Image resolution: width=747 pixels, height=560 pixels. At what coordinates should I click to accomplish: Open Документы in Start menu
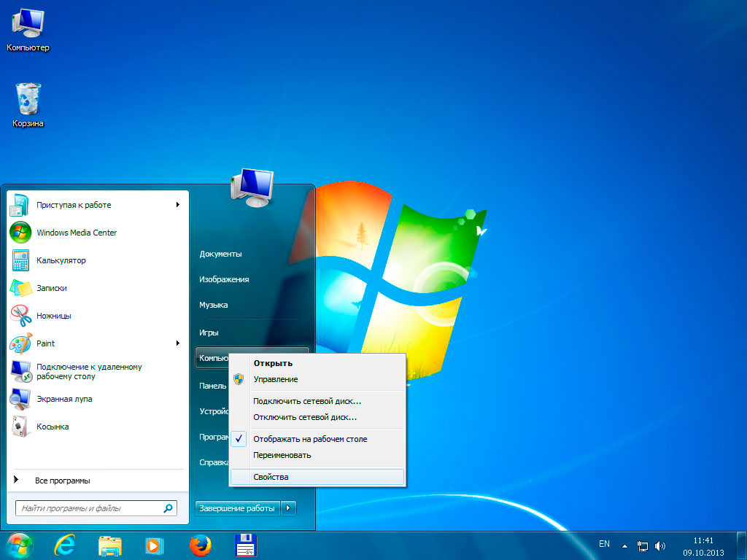pos(220,254)
